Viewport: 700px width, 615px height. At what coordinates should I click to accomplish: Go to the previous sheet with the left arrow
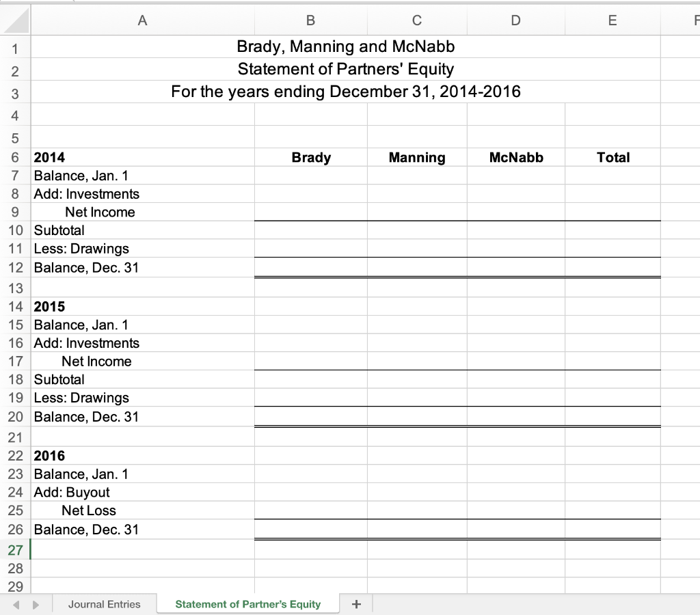(x=16, y=605)
